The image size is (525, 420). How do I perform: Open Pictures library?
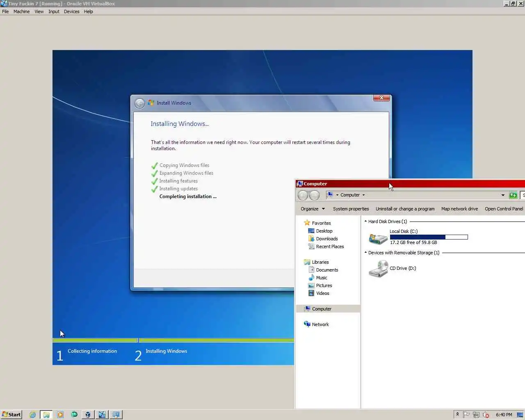[x=324, y=285]
